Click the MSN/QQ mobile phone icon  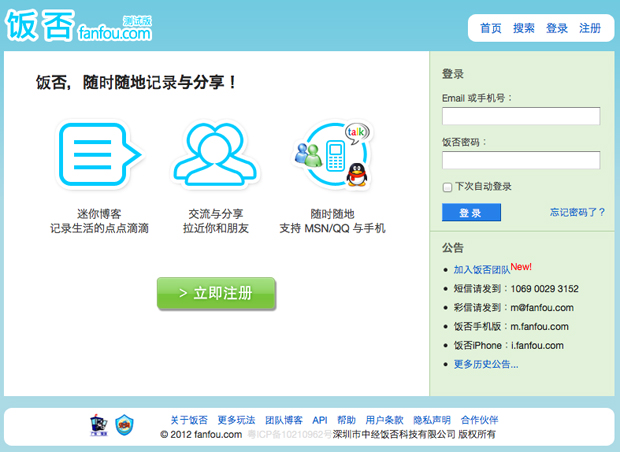[333, 155]
